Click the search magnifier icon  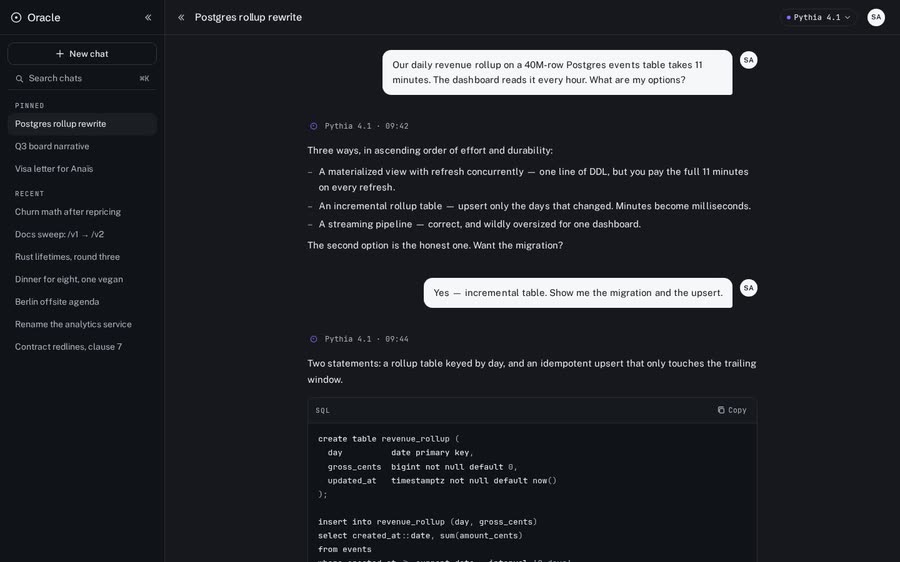20,79
